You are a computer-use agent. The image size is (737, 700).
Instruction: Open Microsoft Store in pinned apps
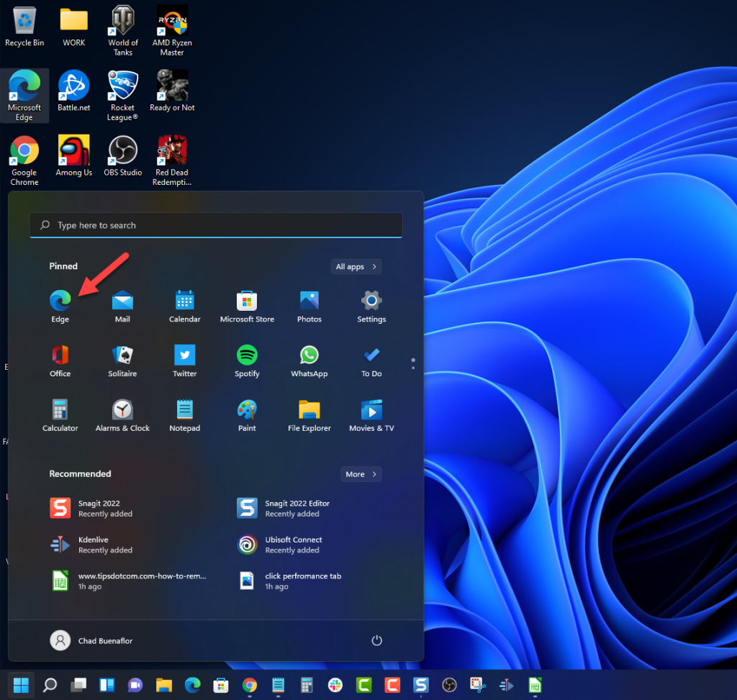pos(247,306)
